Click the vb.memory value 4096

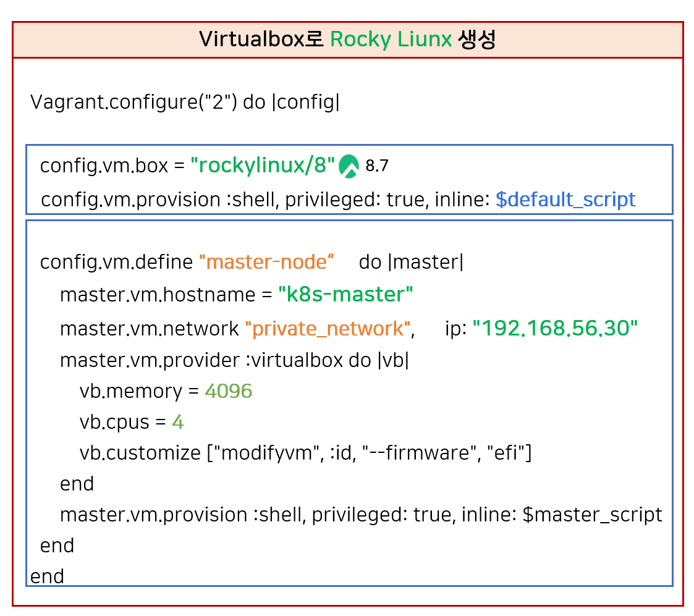point(228,391)
